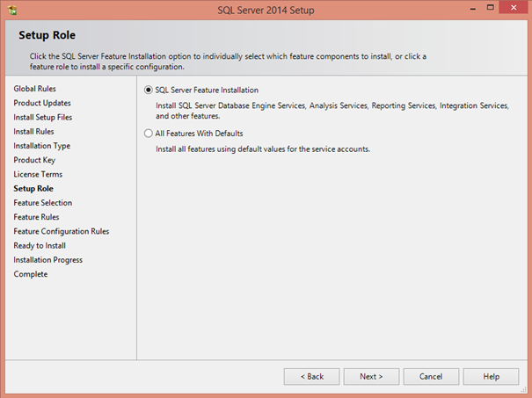Close the SQL Server 2014 Setup window
This screenshot has height=398, width=532.
click(x=514, y=7)
